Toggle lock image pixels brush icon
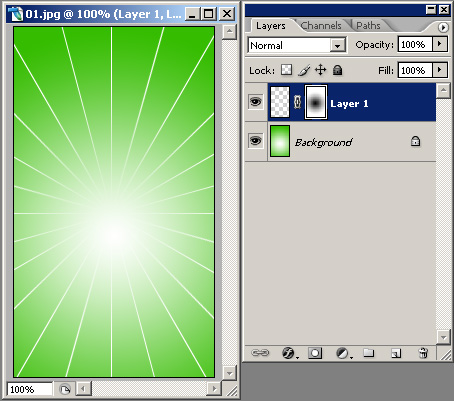Viewport: 454px width, 401px height. pyautogui.click(x=304, y=70)
